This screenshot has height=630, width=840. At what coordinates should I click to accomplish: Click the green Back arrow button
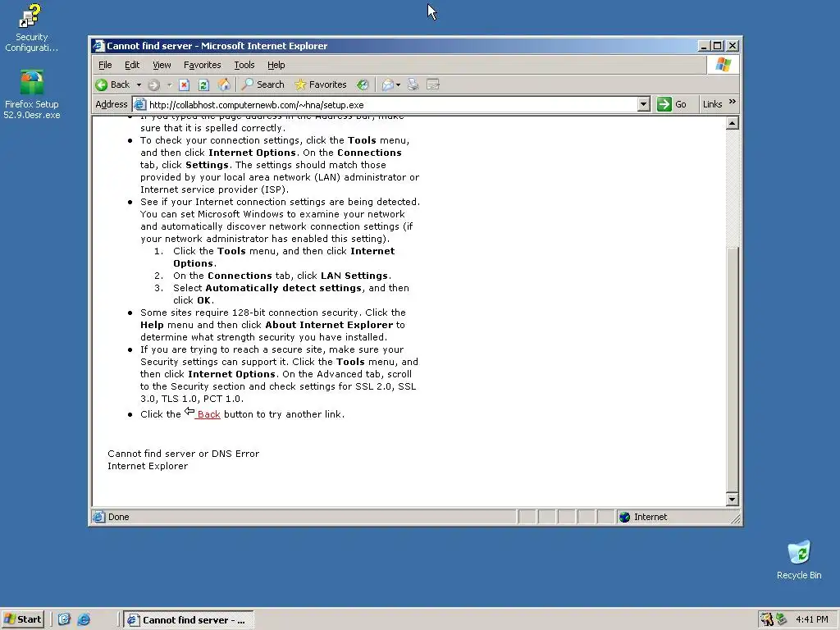[113, 84]
